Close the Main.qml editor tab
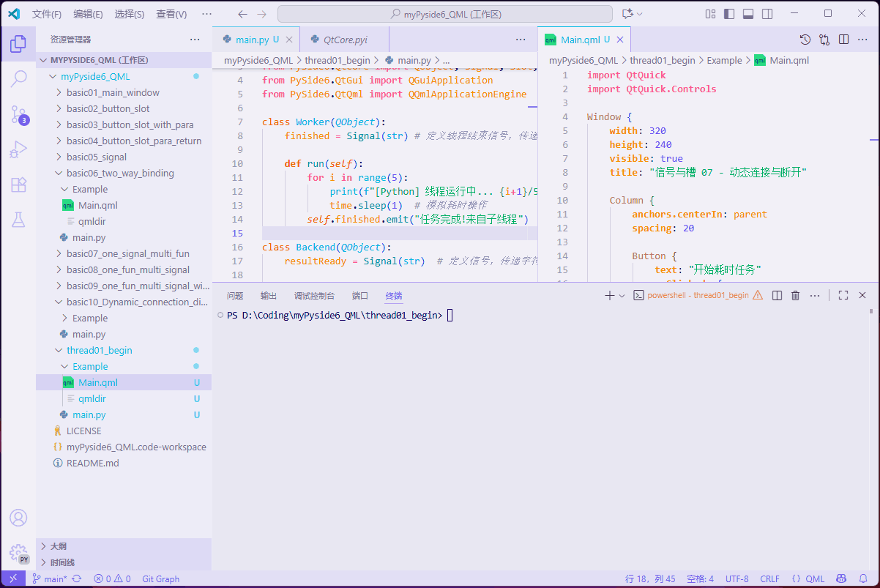This screenshot has width=880, height=588. 620,40
